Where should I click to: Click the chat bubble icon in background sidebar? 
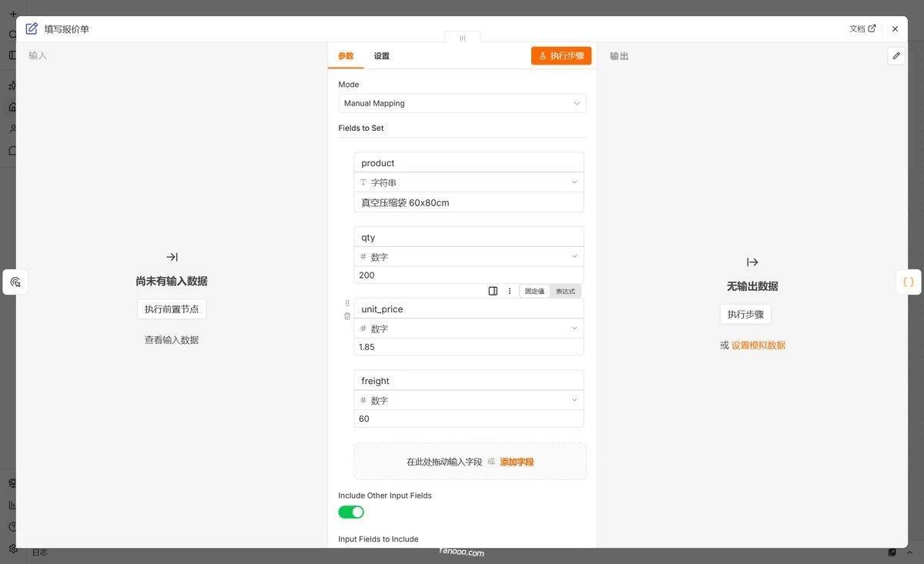pyautogui.click(x=12, y=151)
